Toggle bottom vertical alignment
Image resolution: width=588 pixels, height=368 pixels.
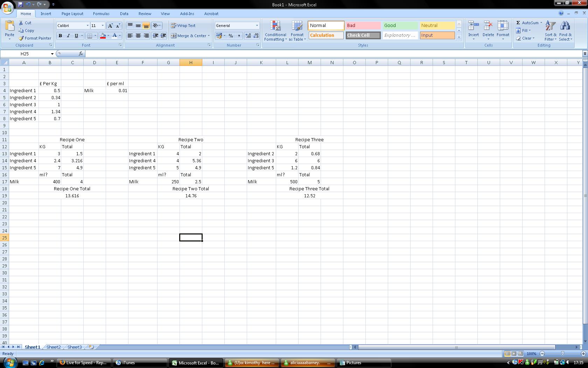point(146,26)
